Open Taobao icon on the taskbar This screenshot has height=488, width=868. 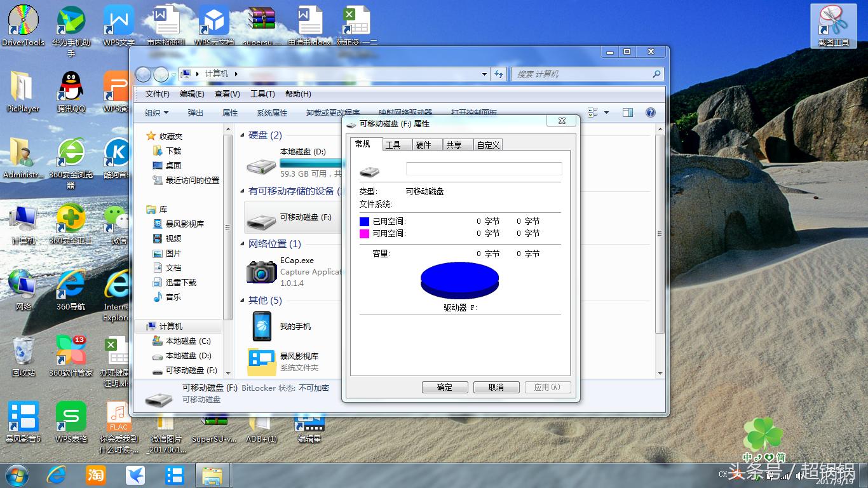pos(96,475)
